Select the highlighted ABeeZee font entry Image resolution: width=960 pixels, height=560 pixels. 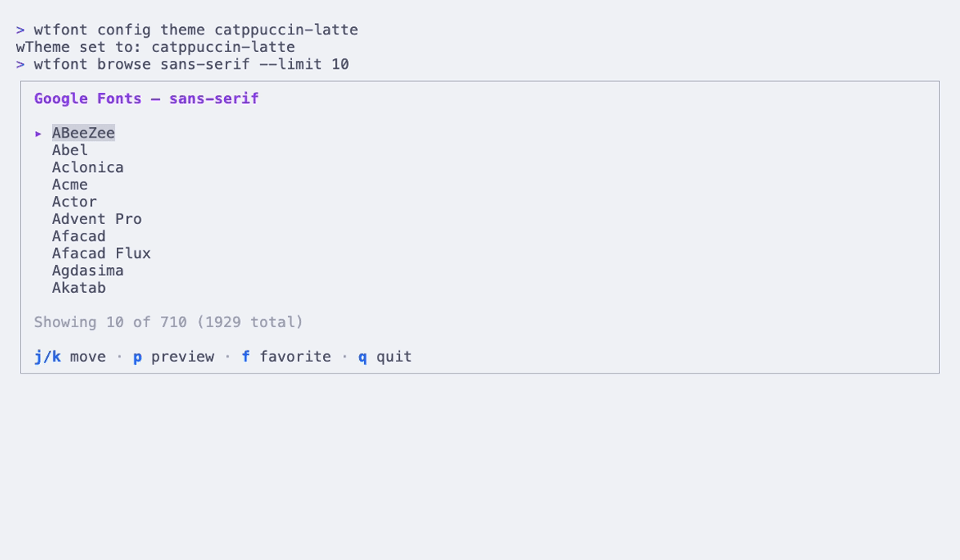coord(83,133)
